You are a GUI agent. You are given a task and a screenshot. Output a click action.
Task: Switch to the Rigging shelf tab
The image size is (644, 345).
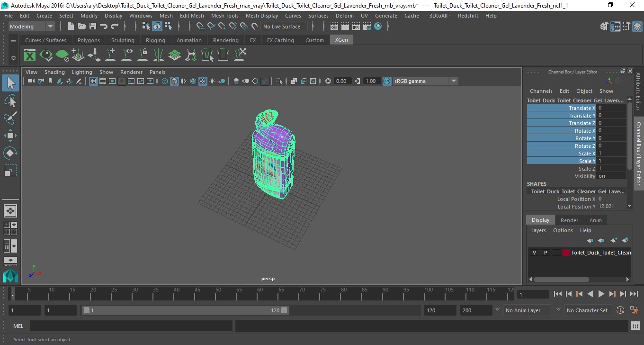[x=155, y=40]
